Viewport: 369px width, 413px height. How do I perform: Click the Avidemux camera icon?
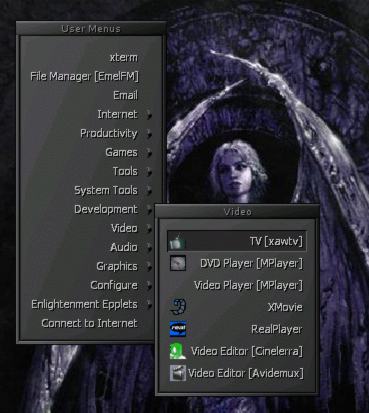coord(178,373)
